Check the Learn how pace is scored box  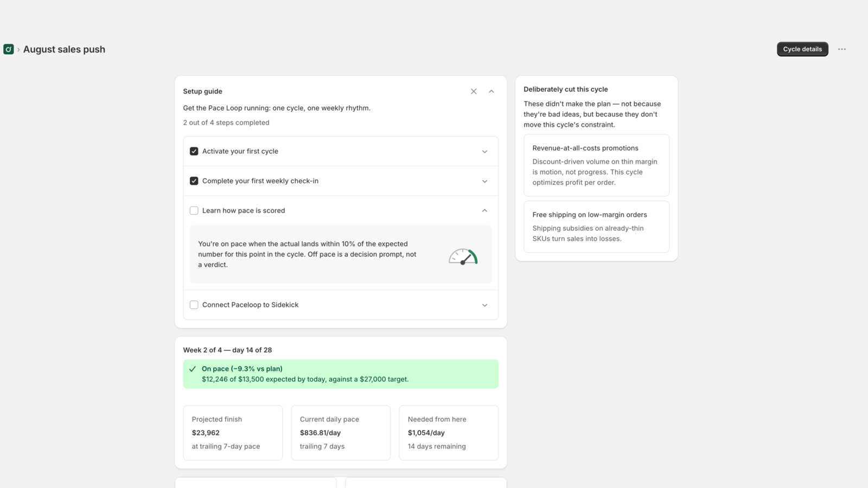tap(194, 210)
